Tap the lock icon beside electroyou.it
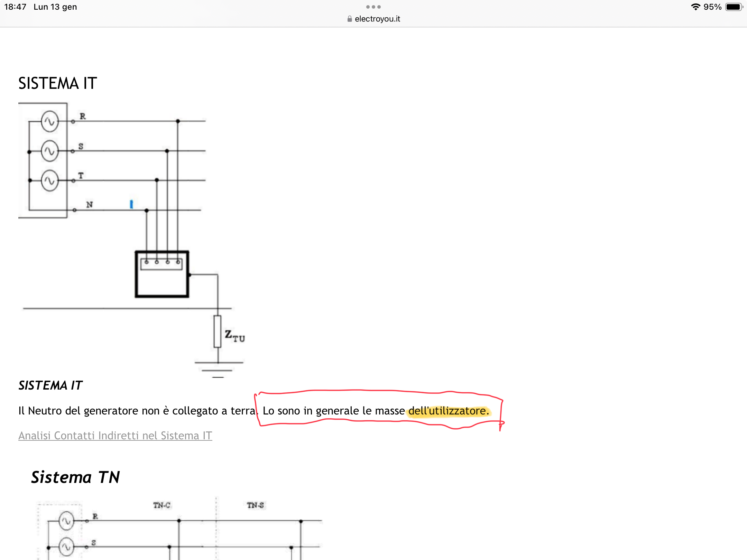 coord(350,19)
